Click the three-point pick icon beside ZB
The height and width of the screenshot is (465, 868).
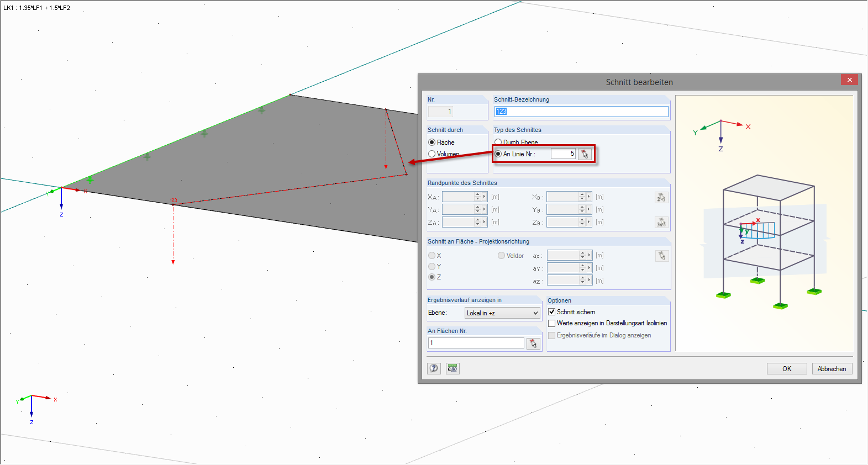[x=661, y=223]
